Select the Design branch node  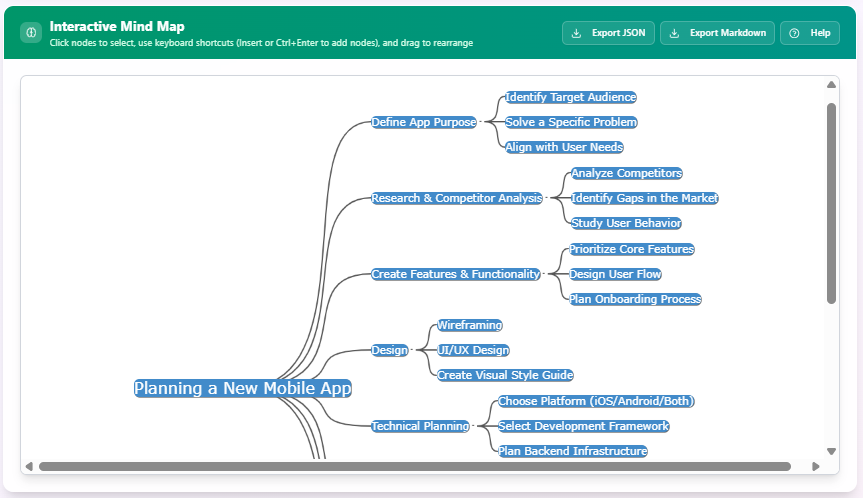click(x=390, y=350)
